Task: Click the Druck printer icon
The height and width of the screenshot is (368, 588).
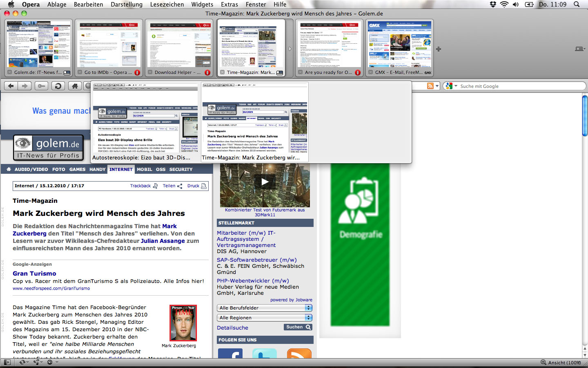Action: (204, 186)
